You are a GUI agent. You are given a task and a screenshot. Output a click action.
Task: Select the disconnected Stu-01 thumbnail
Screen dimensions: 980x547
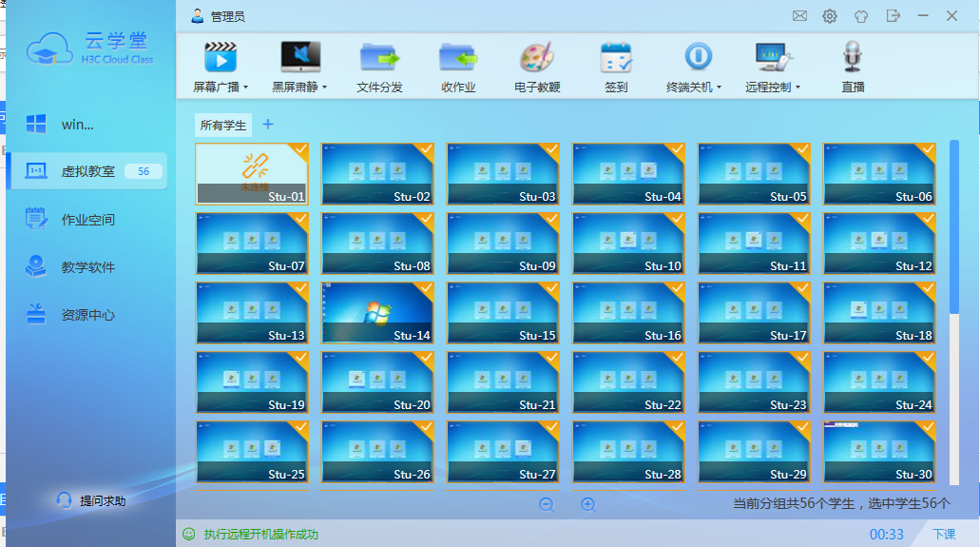click(252, 174)
